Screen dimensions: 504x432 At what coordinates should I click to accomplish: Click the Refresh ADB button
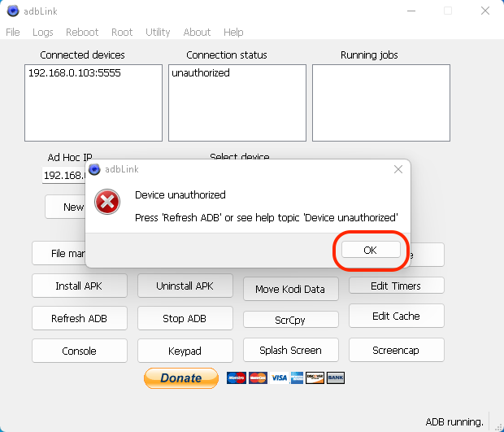[x=80, y=318]
